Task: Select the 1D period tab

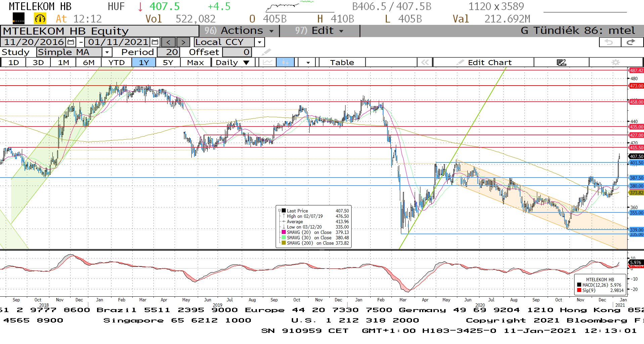Action: (13, 62)
